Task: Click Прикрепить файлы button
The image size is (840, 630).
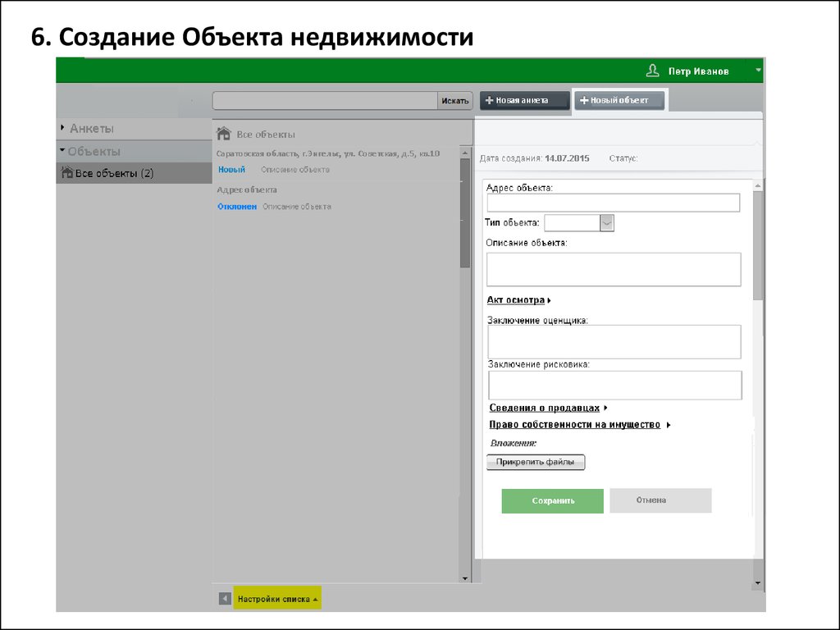Action: (x=536, y=463)
